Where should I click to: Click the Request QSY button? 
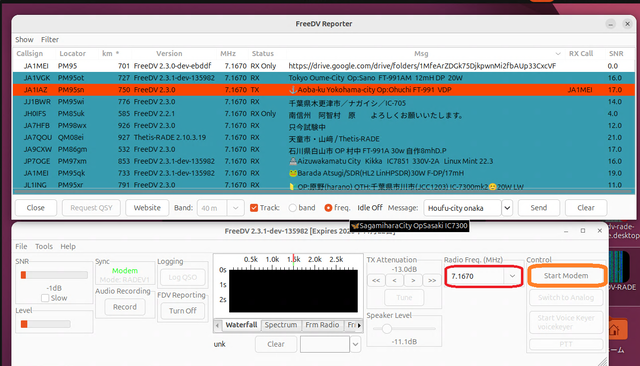point(91,208)
